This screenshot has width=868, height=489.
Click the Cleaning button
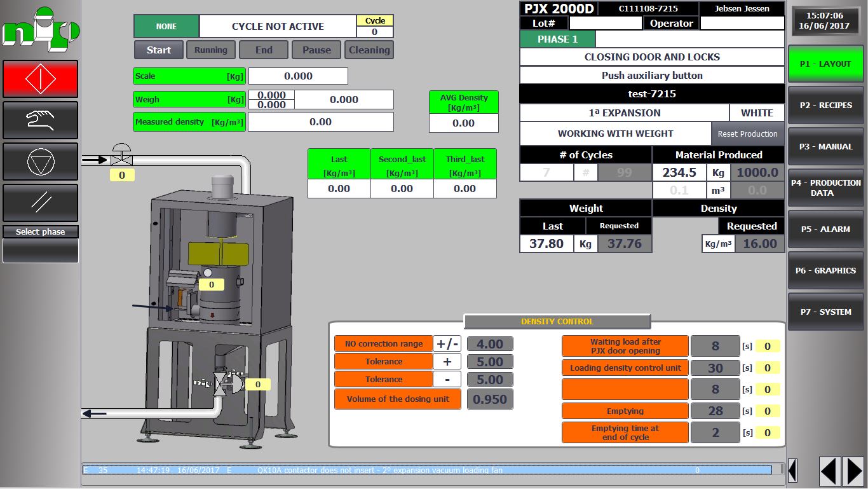click(369, 50)
